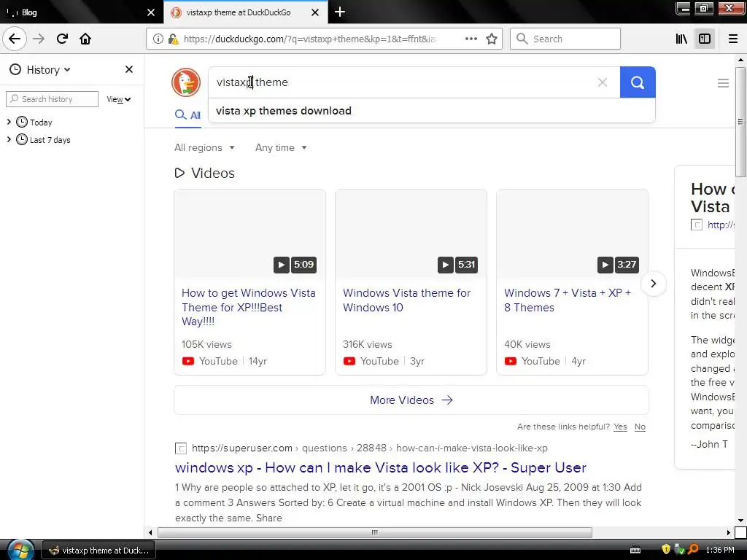The image size is (747, 560).
Task: Toggle the sidebar view icon
Action: 705,39
